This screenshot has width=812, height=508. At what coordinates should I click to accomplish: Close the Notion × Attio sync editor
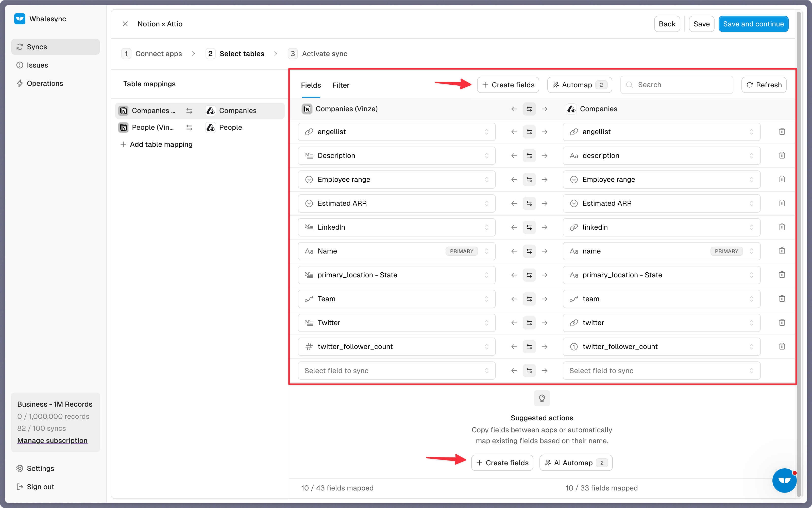[x=125, y=24]
